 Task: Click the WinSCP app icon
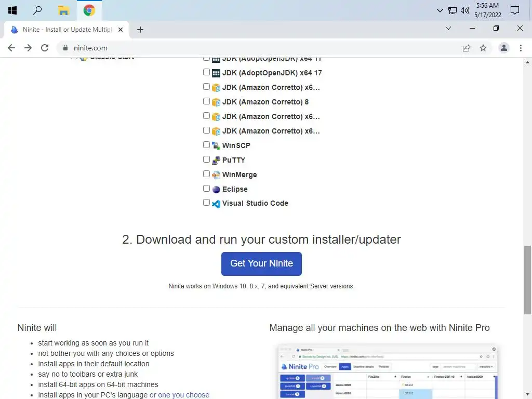pyautogui.click(x=216, y=145)
